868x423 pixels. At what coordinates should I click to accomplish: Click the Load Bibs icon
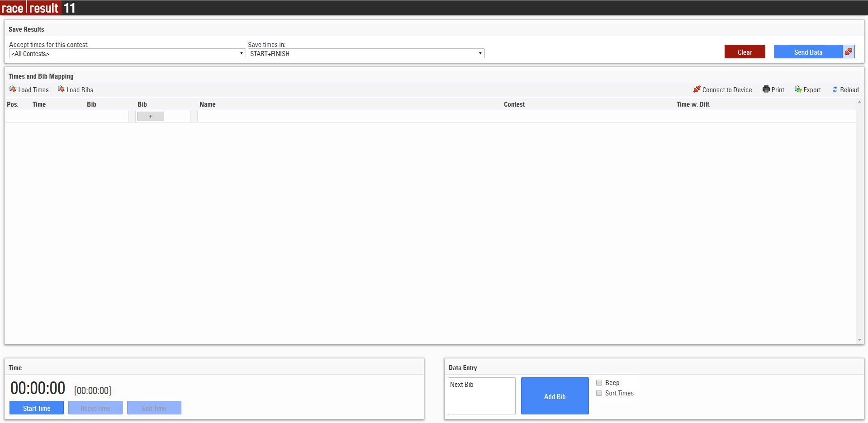pyautogui.click(x=61, y=89)
